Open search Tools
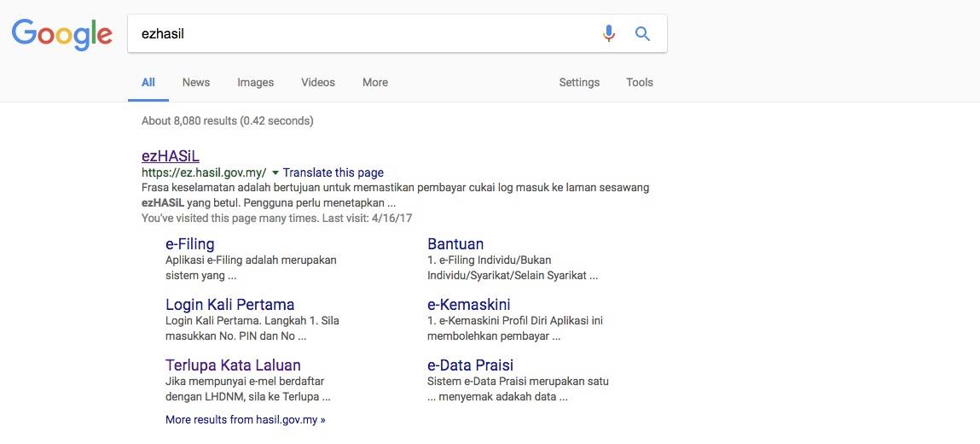Viewport: 980px width, 444px height. tap(640, 83)
